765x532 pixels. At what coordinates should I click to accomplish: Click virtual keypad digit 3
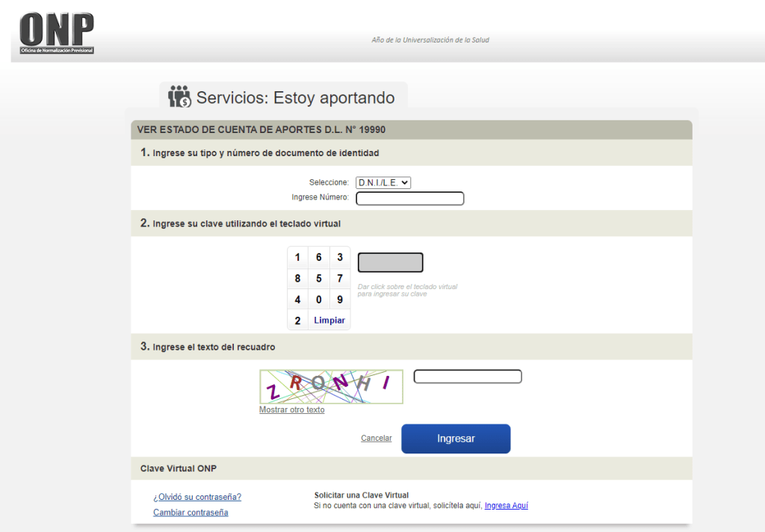pos(340,257)
